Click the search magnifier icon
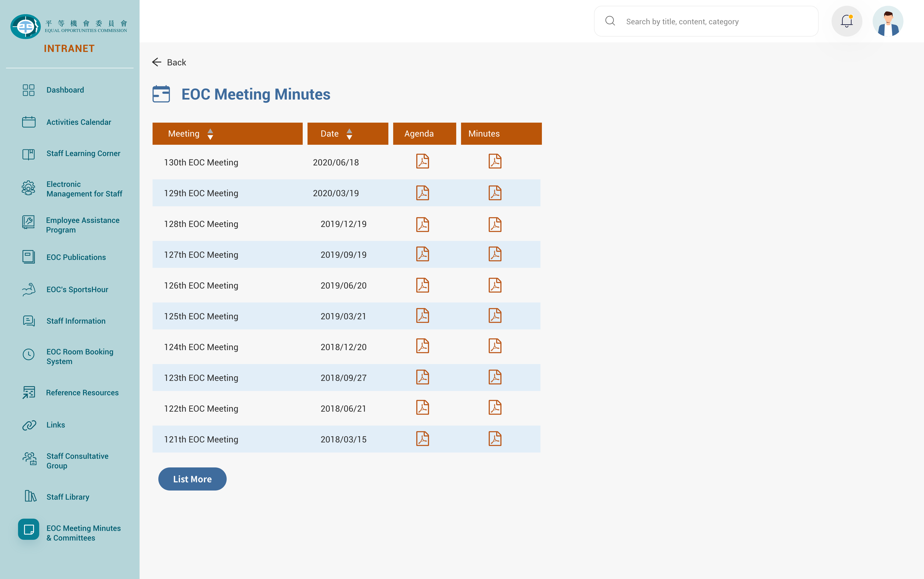Viewport: 924px width, 579px height. point(610,21)
